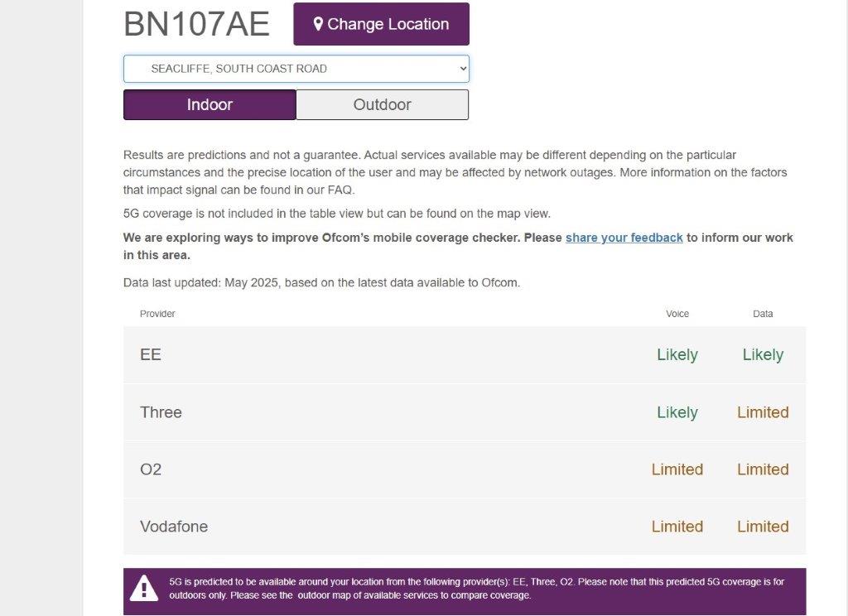848x616 pixels.
Task: Follow the share your feedback link
Action: coord(624,238)
